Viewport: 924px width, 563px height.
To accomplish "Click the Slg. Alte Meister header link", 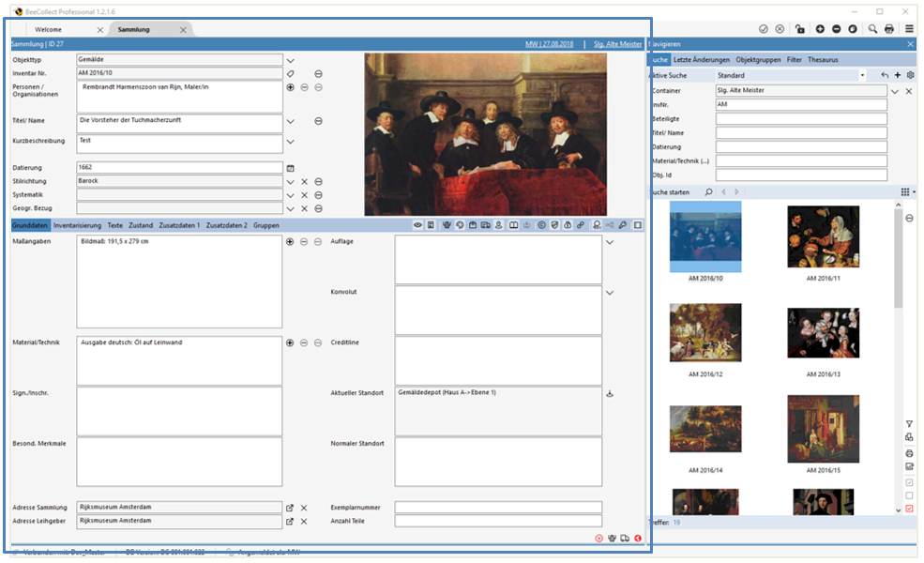I will [616, 44].
